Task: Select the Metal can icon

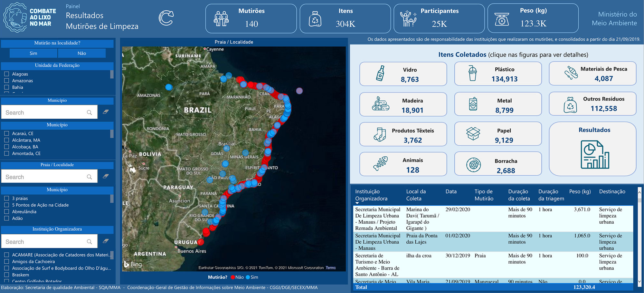Action: pyautogui.click(x=473, y=104)
